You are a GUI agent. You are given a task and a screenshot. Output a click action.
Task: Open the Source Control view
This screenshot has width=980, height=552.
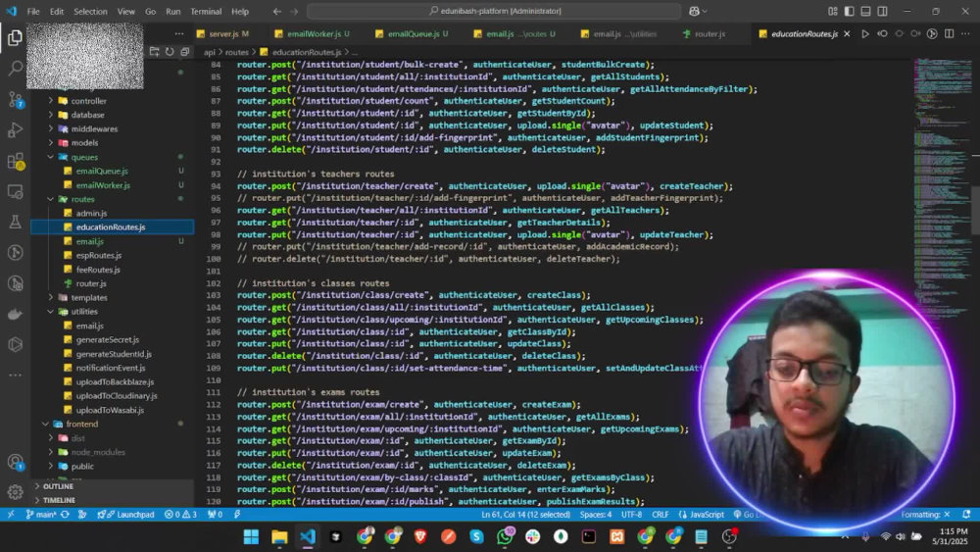15,99
